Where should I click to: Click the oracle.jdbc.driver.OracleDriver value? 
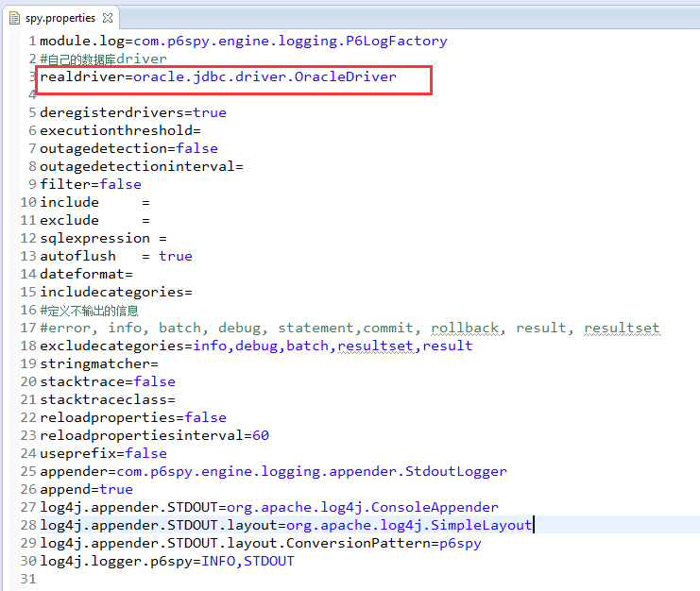265,77
